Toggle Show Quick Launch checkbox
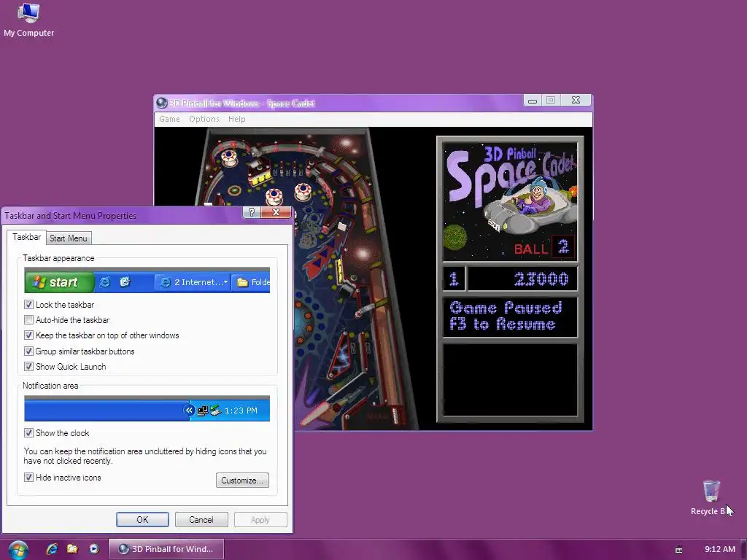This screenshot has height=560, width=747. [x=28, y=367]
